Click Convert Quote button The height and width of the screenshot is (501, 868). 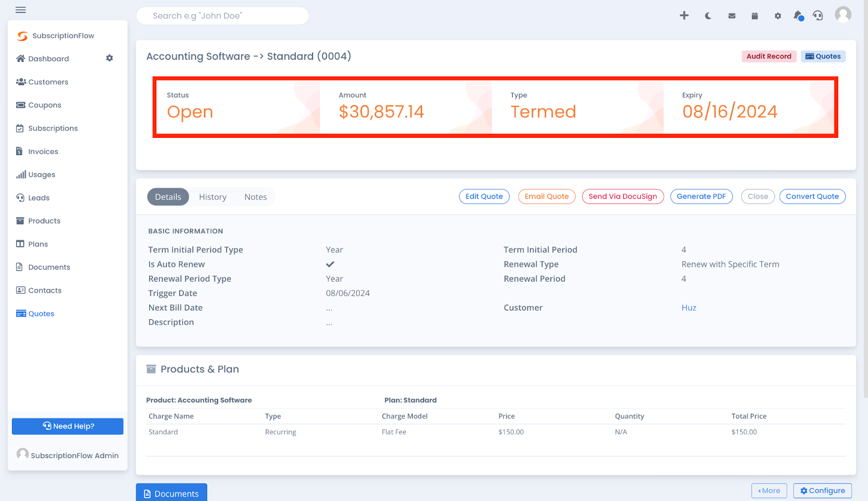[x=812, y=196]
